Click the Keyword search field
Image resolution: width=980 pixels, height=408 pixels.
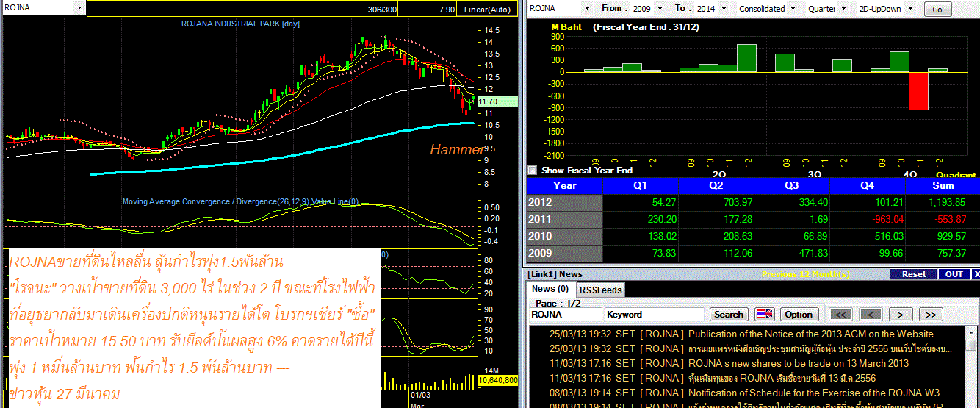655,315
